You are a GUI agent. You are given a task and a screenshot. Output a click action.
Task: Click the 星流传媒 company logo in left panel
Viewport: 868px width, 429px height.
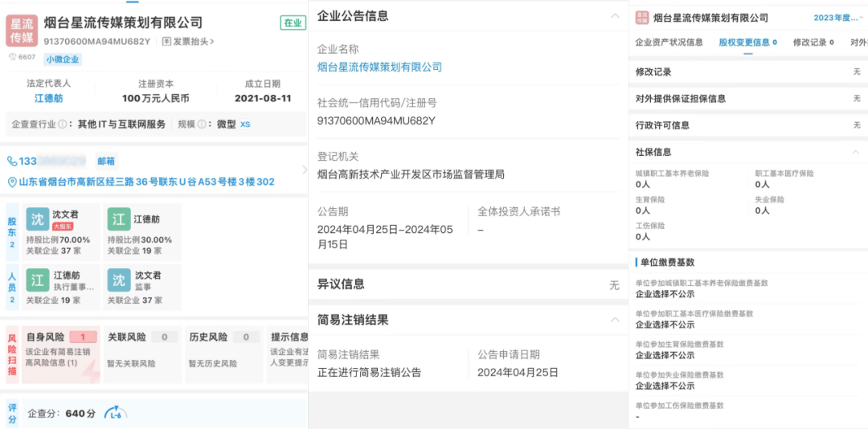click(22, 31)
